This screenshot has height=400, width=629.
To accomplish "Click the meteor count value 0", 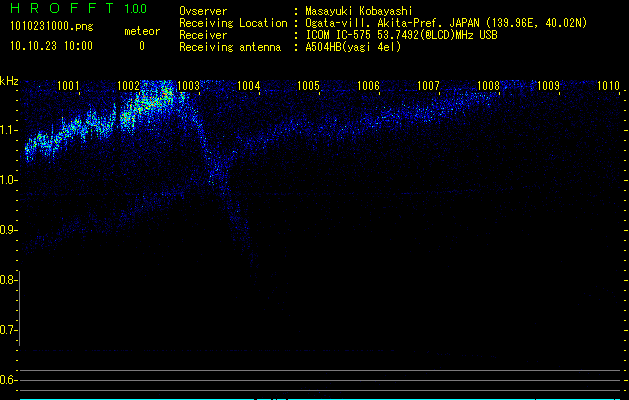I will 142,46.
